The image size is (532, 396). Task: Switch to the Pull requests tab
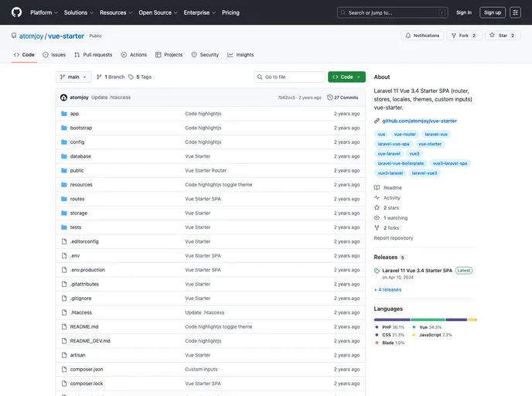click(x=93, y=55)
